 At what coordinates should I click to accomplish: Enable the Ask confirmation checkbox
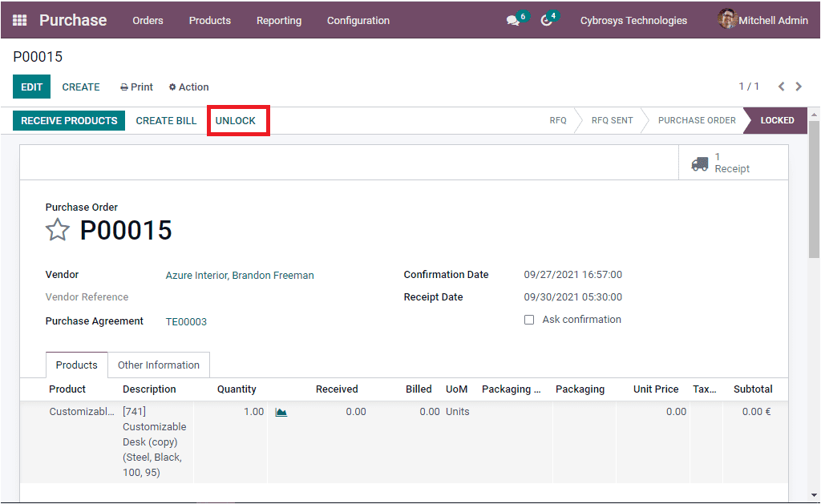tap(529, 319)
